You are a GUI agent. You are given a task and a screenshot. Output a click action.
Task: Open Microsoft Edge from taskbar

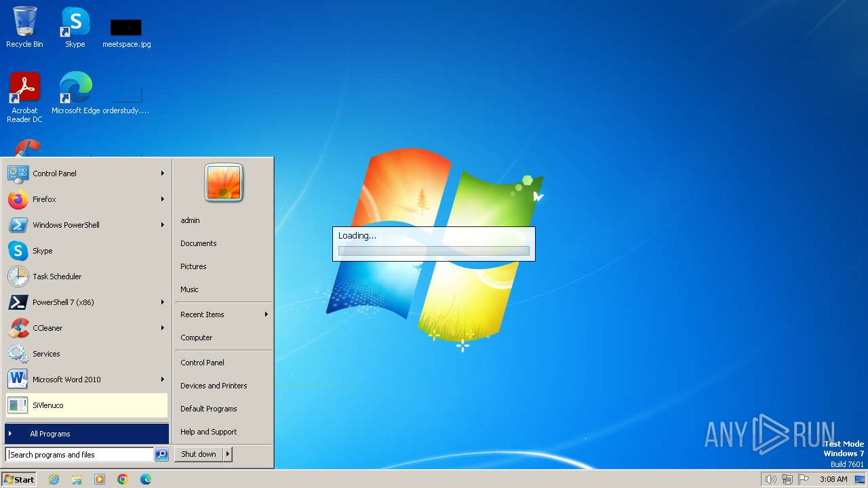[146, 479]
